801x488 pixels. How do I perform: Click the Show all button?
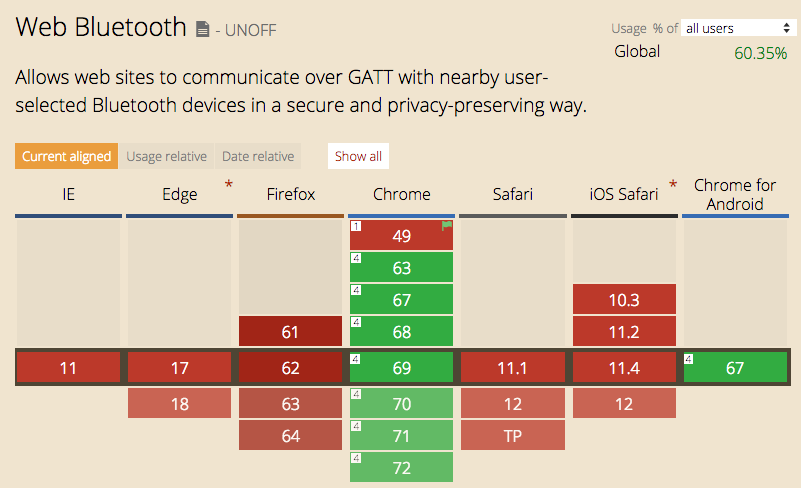[x=358, y=156]
